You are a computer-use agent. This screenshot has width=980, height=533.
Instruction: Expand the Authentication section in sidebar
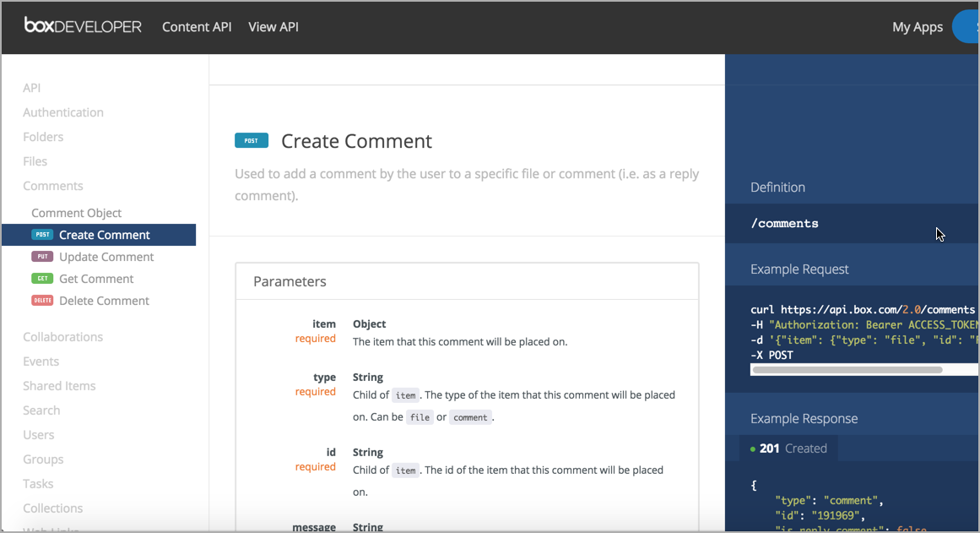pos(63,112)
